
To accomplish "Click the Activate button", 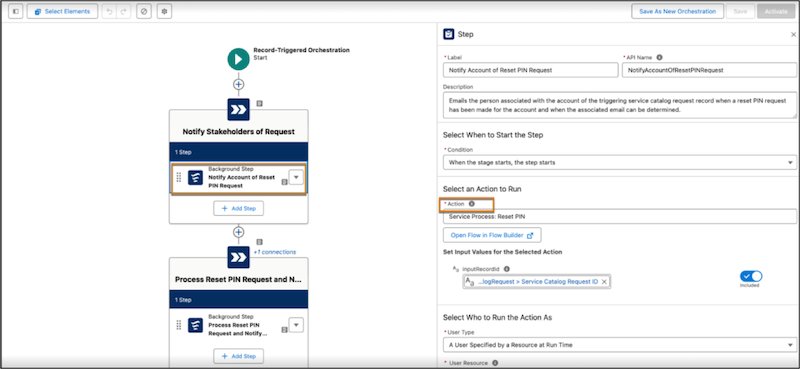I will (x=776, y=11).
